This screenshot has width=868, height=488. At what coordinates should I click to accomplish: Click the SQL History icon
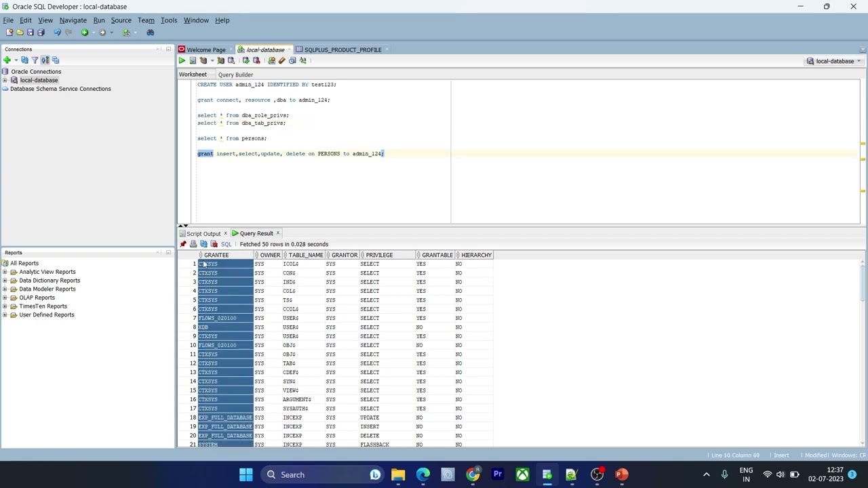click(293, 60)
